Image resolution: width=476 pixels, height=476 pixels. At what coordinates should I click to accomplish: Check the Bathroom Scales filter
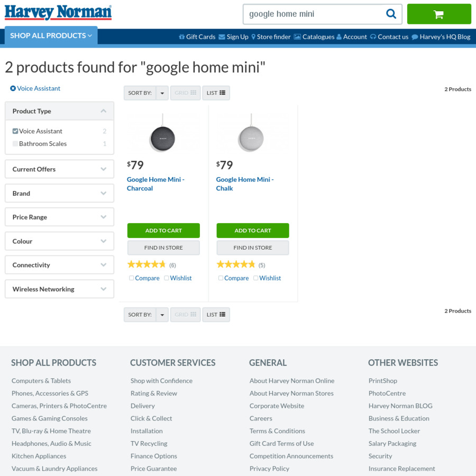tap(15, 143)
